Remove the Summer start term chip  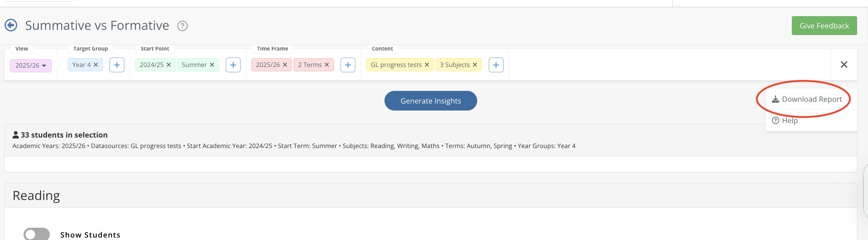pyautogui.click(x=212, y=65)
